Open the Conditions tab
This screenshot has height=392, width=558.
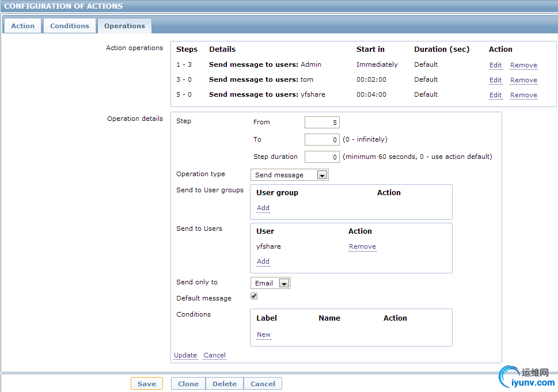tap(69, 26)
